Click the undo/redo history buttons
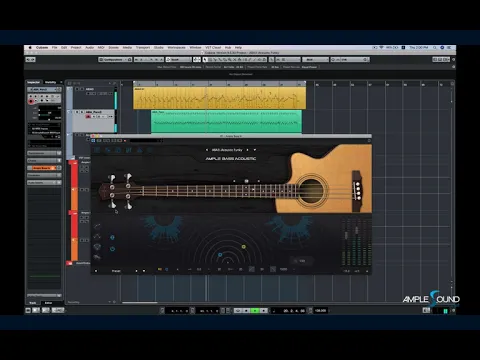The height and width of the screenshot is (360, 480). (x=30, y=60)
